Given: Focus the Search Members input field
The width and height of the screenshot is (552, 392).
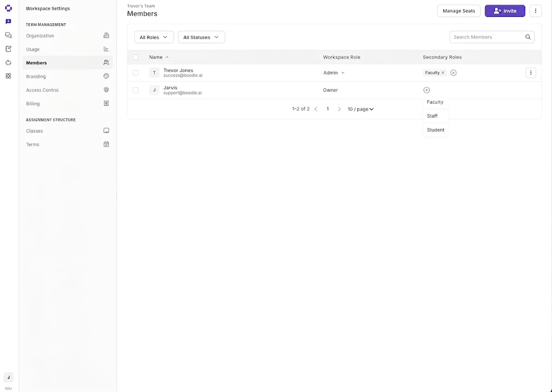Looking at the screenshot, I should point(492,37).
